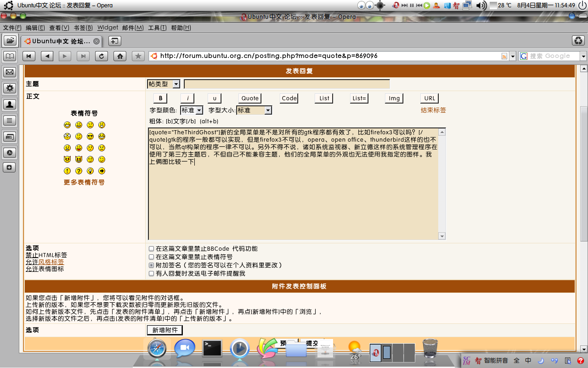Image resolution: width=588 pixels, height=368 pixels.
Task: Open the closed tabs trash icon
Action: 578,40
